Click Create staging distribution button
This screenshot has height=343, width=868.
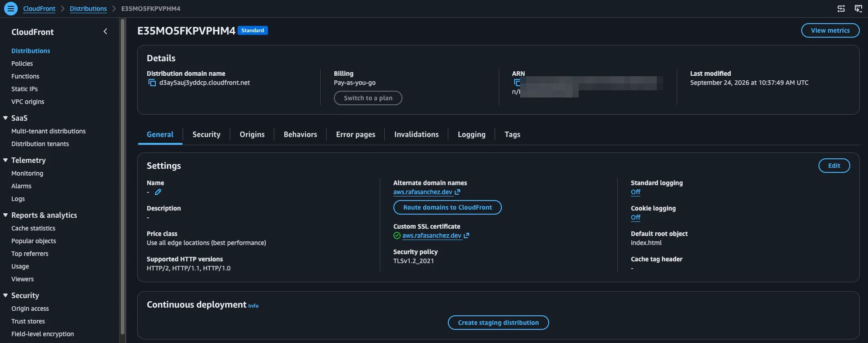498,323
